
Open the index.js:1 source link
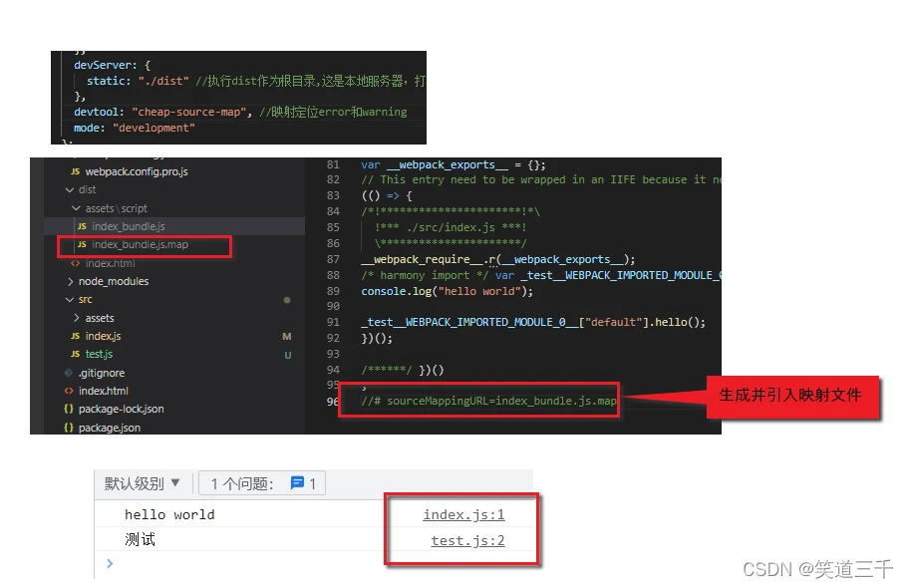point(463,514)
